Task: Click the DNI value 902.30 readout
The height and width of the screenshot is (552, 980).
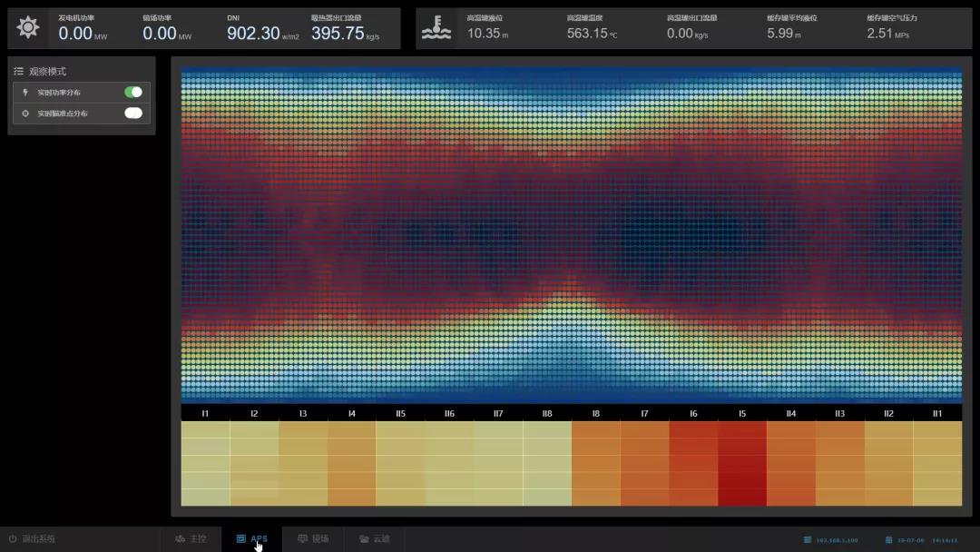Action: click(x=253, y=34)
